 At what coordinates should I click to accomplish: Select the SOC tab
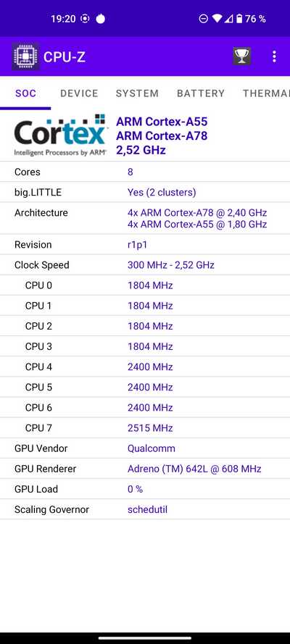point(25,93)
